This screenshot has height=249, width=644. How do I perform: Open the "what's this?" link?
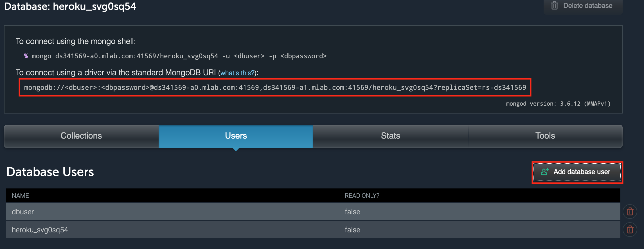pyautogui.click(x=237, y=73)
